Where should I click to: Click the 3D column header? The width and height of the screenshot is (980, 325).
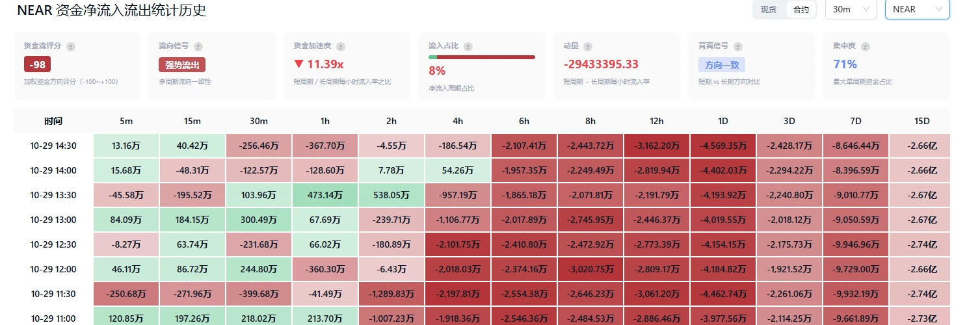tap(790, 121)
